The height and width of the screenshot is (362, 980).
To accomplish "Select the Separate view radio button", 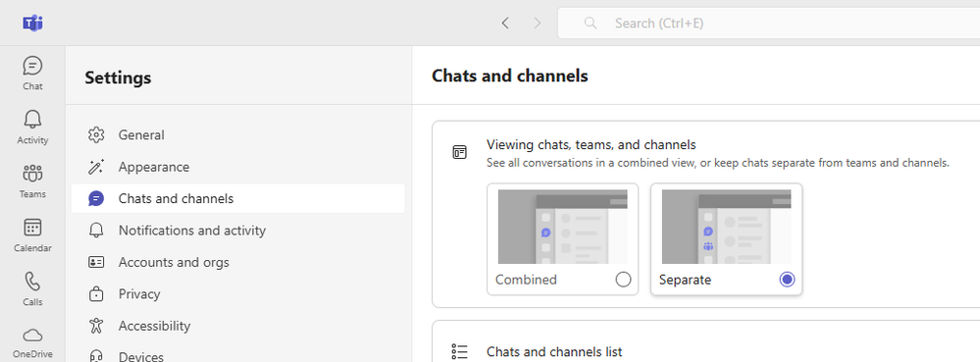I will click(787, 280).
